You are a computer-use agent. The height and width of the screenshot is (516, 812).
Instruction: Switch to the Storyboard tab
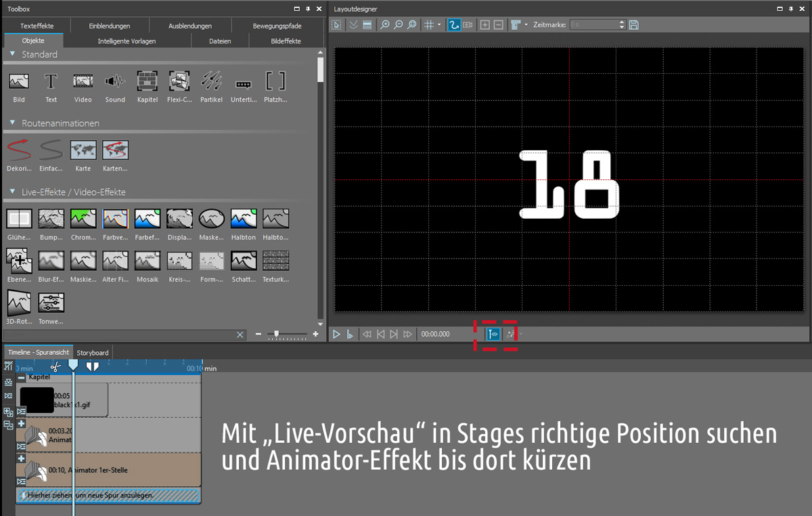pyautogui.click(x=93, y=353)
